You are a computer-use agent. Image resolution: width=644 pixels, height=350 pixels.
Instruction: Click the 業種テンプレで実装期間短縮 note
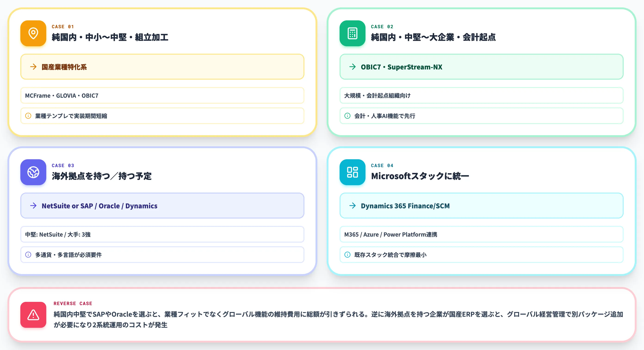click(x=162, y=116)
